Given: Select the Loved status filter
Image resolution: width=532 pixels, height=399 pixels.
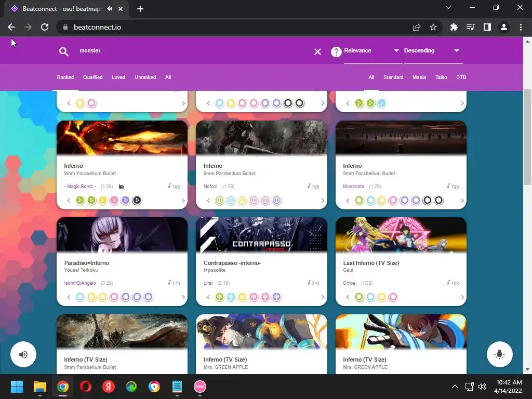Looking at the screenshot, I should point(118,77).
